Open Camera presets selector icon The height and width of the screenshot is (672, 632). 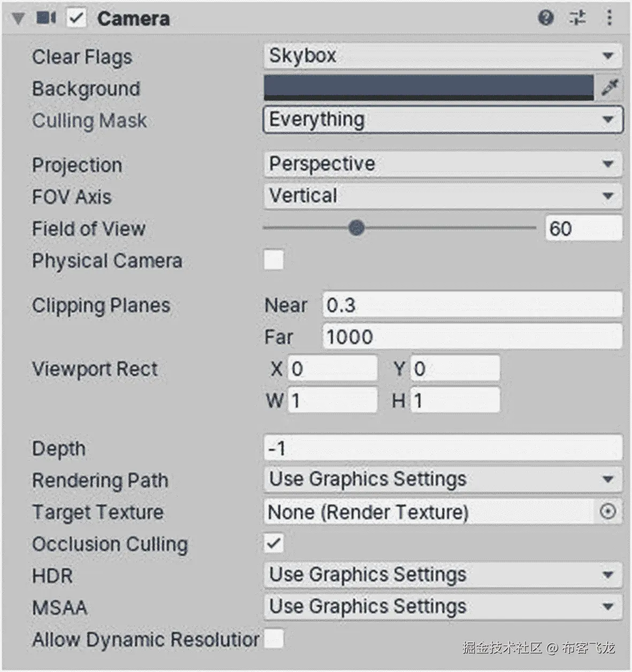(577, 18)
